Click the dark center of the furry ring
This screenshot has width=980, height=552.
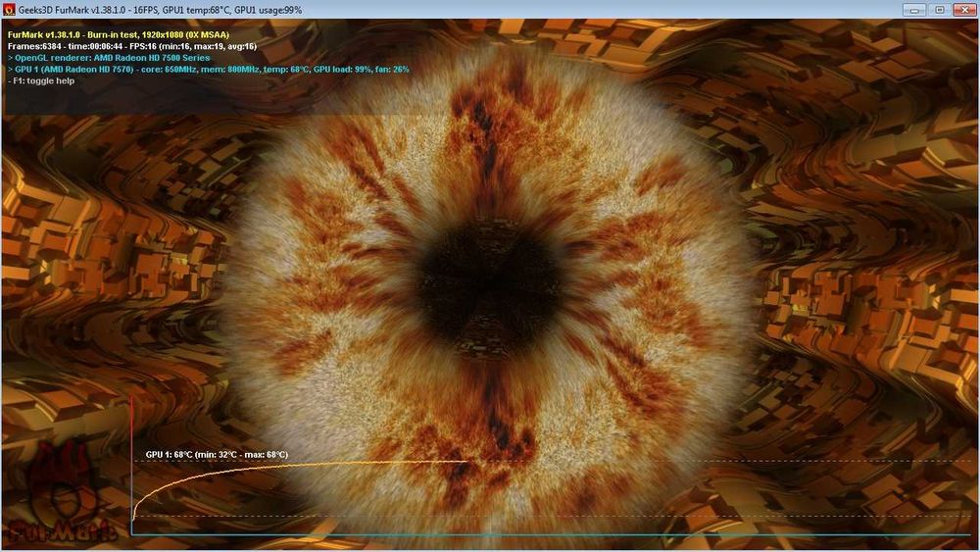pos(489,289)
